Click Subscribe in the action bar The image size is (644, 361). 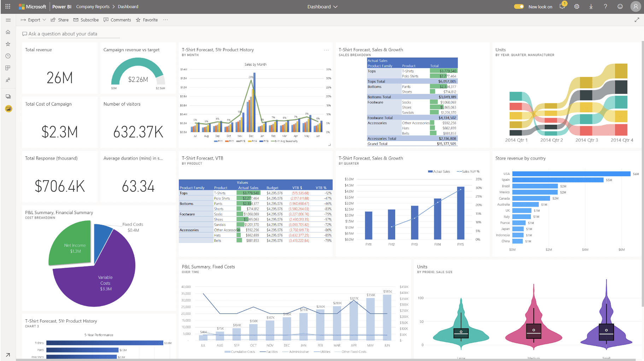pyautogui.click(x=86, y=20)
